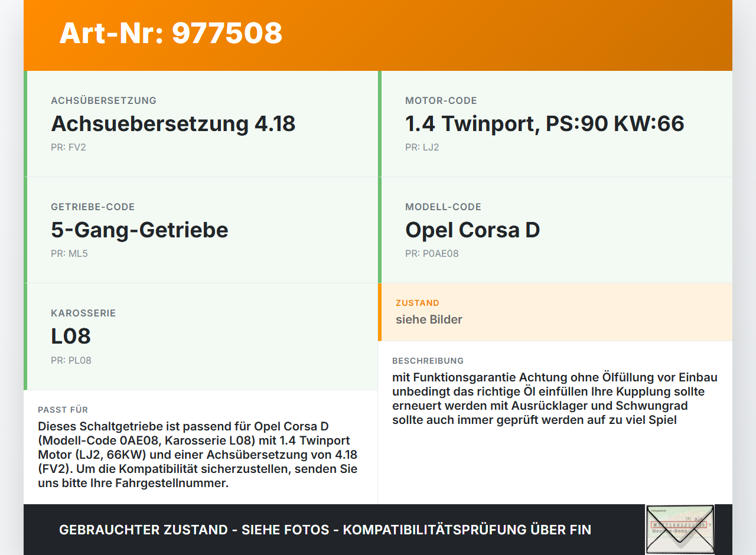Image resolution: width=756 pixels, height=555 pixels.
Task: Click the PR: PL08 label
Action: pyautogui.click(x=72, y=360)
